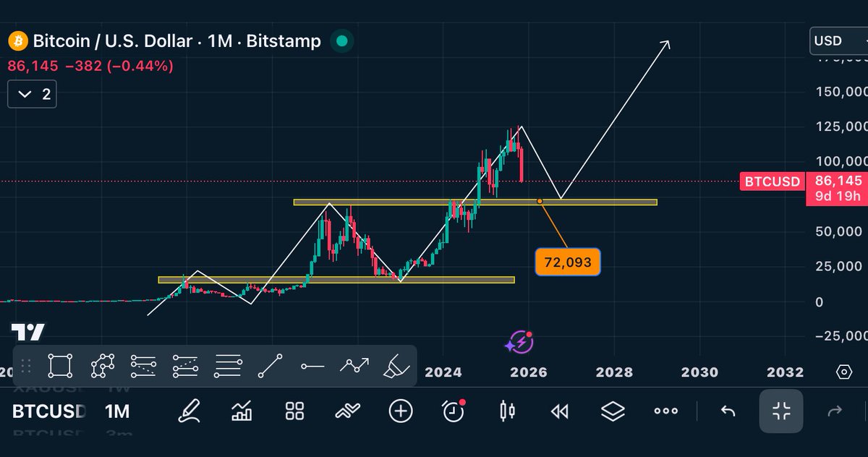Select the Horizontal Ray tool

[x=312, y=365]
